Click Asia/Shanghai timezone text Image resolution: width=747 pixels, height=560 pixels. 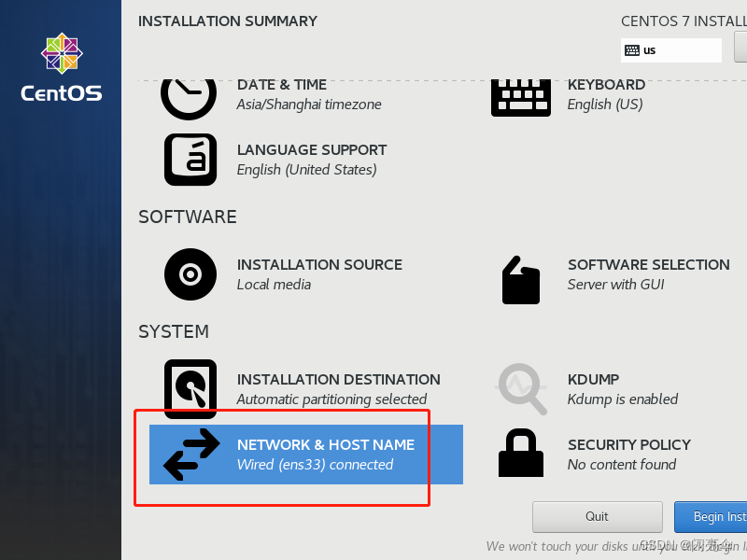tap(309, 105)
